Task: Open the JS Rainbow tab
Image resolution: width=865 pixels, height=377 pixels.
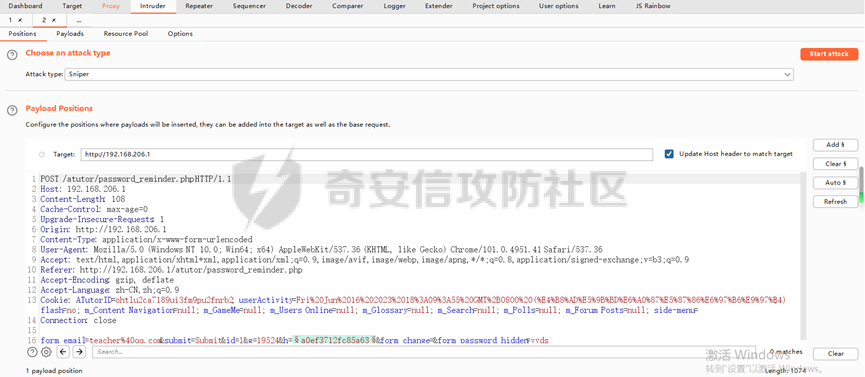Action: point(653,6)
